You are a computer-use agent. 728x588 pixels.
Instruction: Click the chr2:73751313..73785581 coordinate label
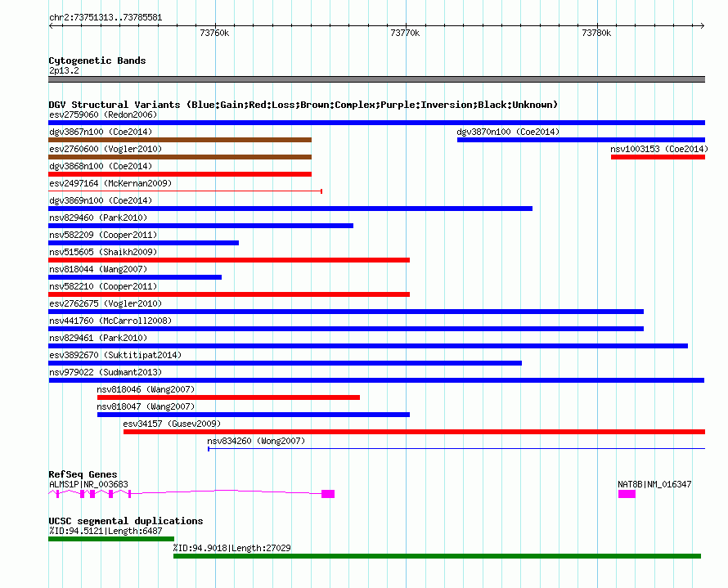pos(106,18)
